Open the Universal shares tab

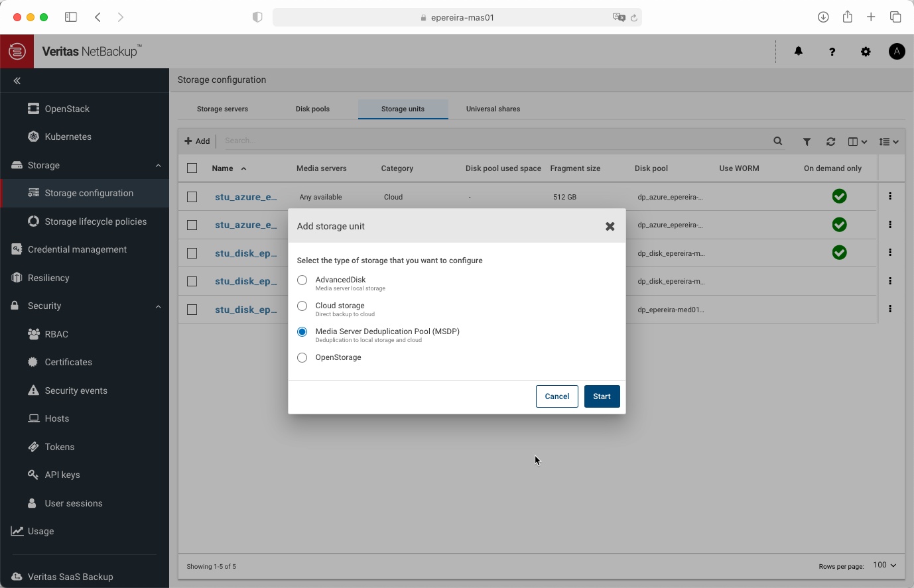[x=493, y=109]
